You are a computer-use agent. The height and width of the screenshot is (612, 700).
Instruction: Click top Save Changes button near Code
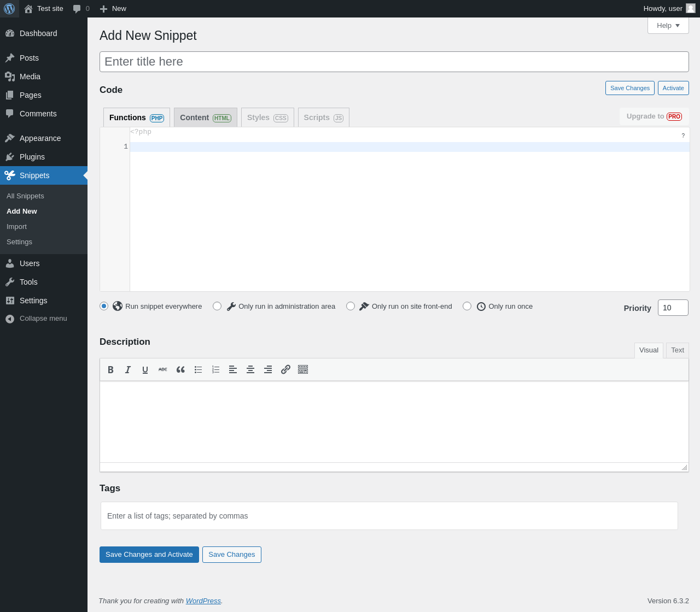[x=630, y=88]
